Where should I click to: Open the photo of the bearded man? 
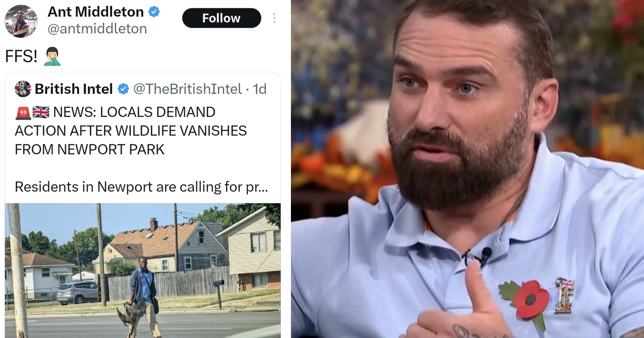click(x=467, y=169)
